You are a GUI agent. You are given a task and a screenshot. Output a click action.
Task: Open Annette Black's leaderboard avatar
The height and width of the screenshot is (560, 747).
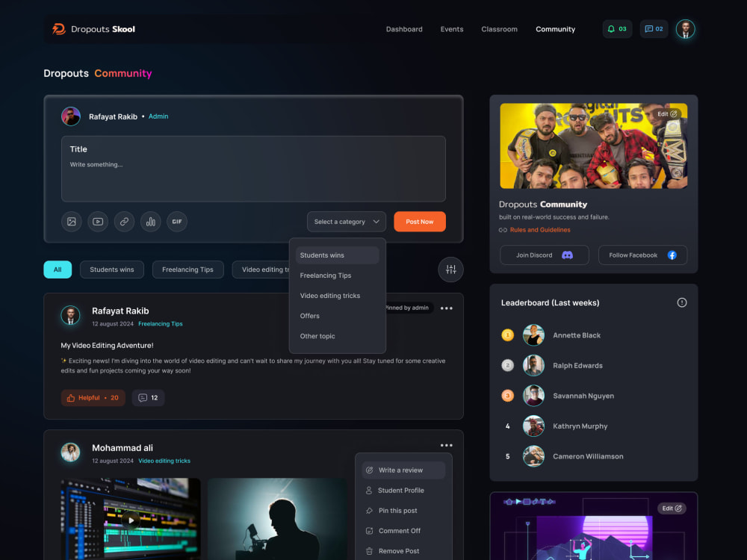(533, 335)
